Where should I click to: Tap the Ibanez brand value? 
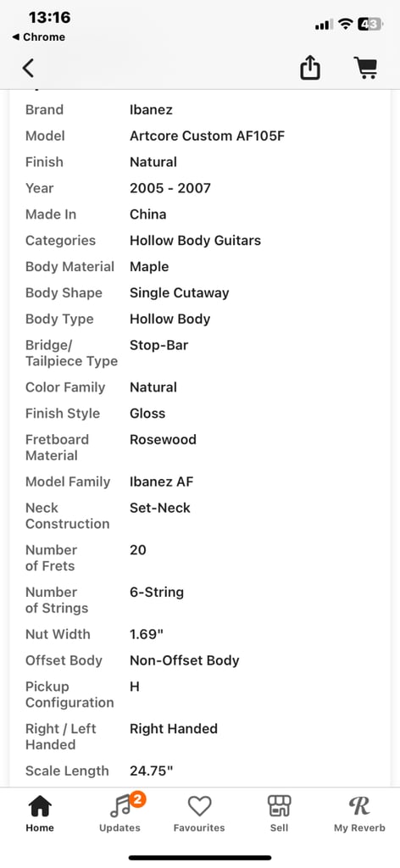[151, 109]
